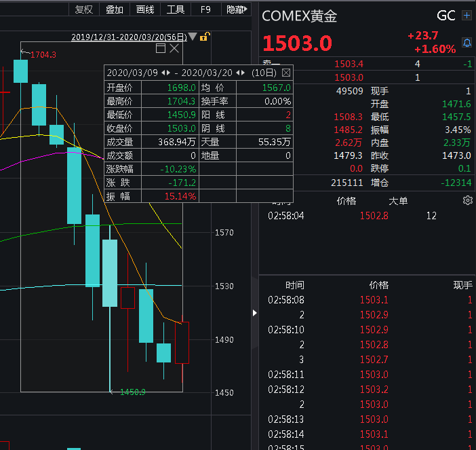Select tick row 02:58:08 at 1503.1
This screenshot has height=450, width=476.
[368, 300]
